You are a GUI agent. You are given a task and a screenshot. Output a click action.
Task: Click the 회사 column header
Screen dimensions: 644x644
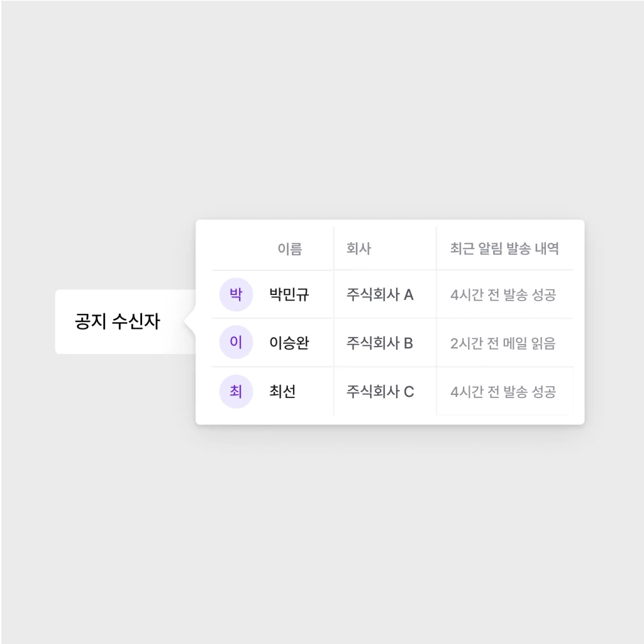click(358, 248)
